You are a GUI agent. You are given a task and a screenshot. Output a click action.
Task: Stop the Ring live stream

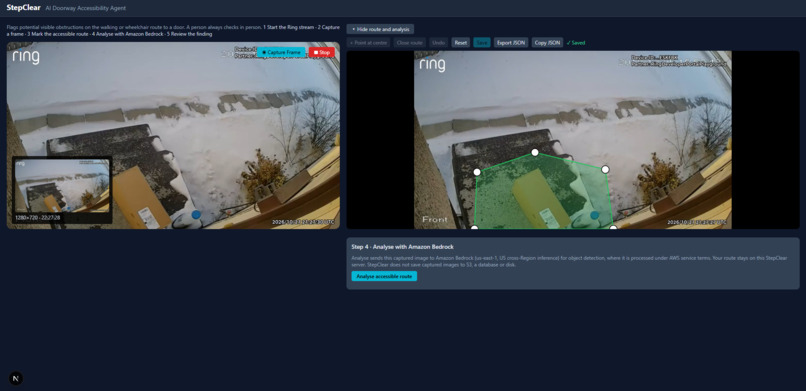(322, 52)
